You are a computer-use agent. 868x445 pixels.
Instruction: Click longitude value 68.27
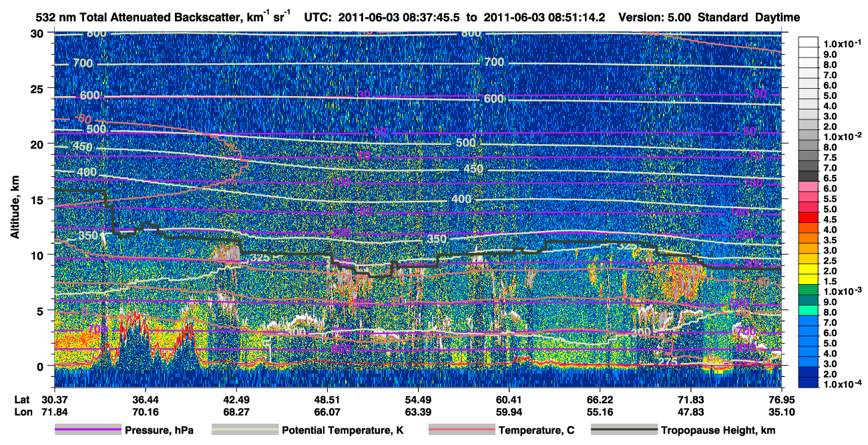tap(236, 411)
